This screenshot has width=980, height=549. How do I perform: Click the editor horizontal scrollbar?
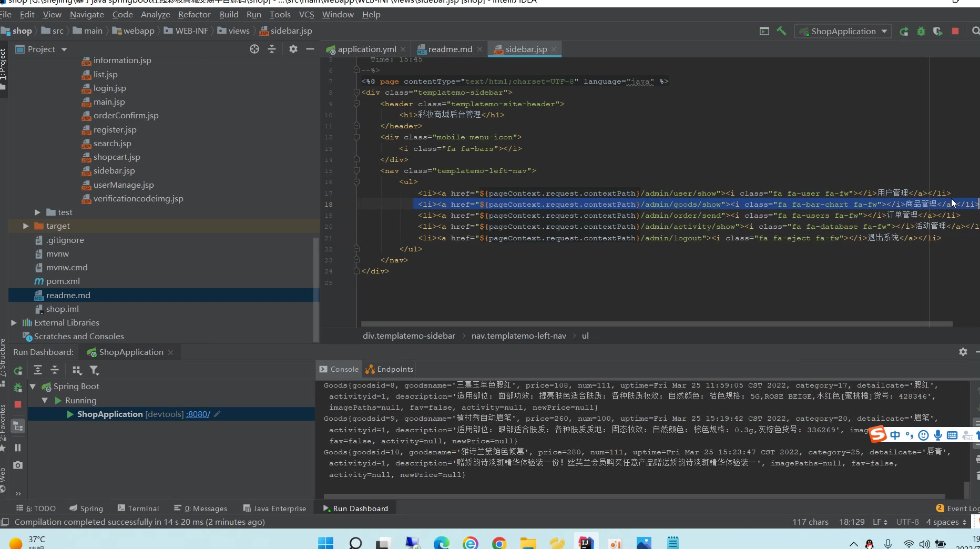tap(656, 324)
